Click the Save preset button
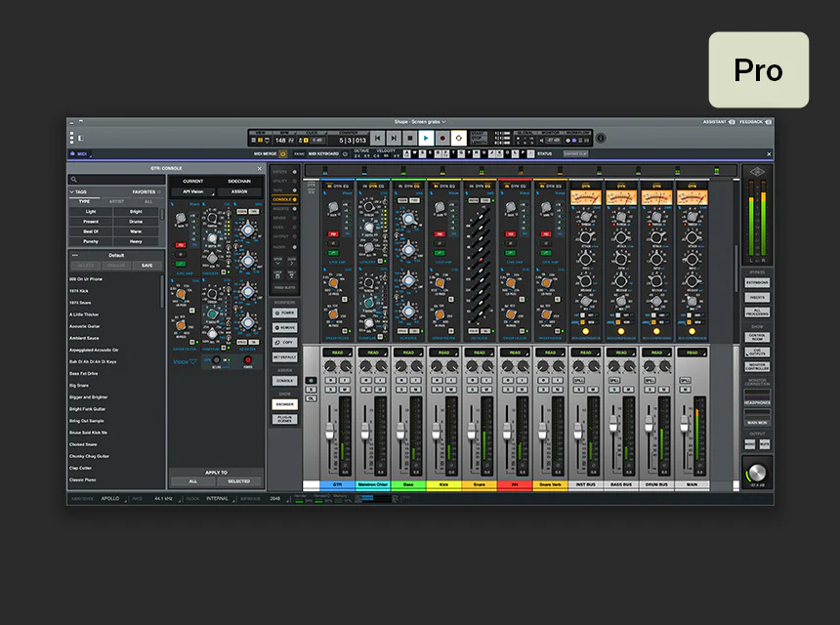The width and height of the screenshot is (840, 625). [147, 265]
